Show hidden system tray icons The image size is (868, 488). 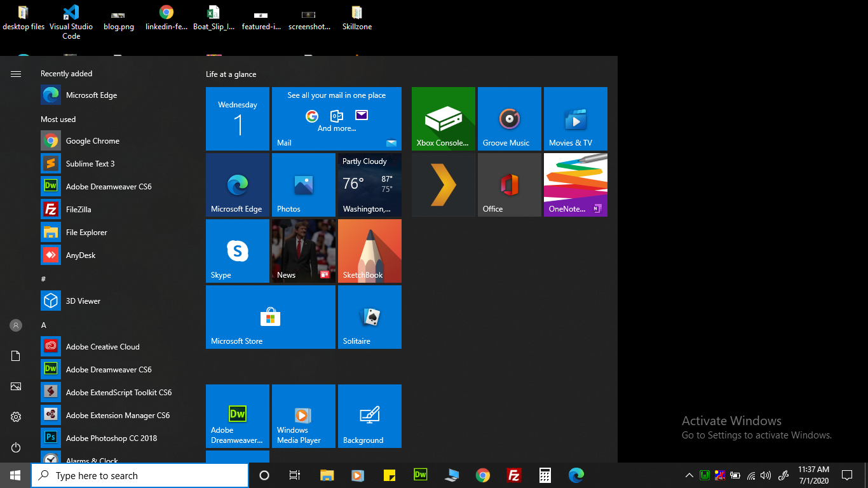pos(689,475)
